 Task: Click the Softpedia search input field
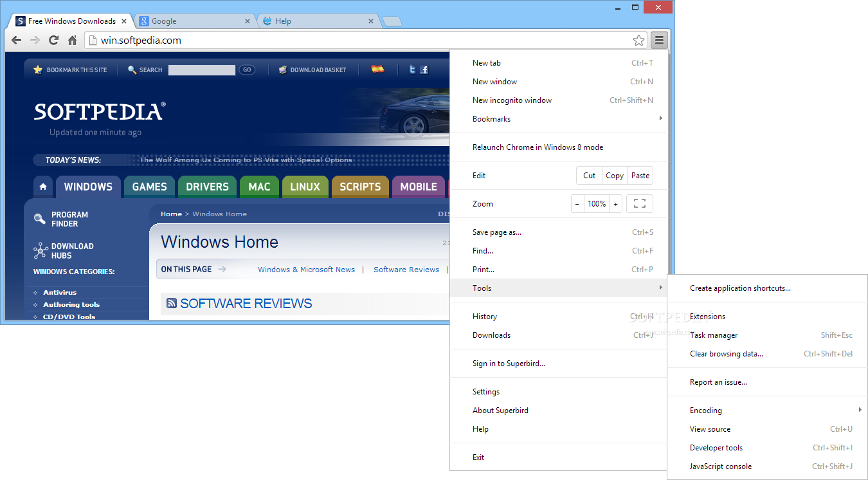point(202,69)
